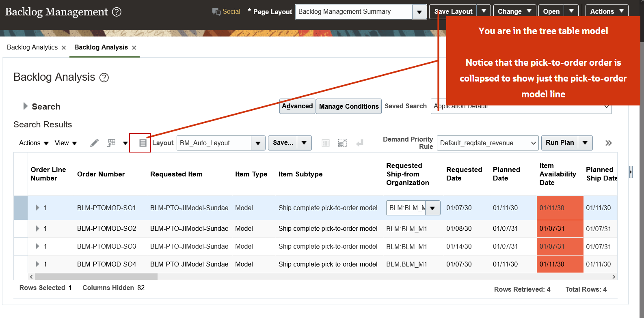Click left arrow of the table's horizontal scrollbar

31,277
